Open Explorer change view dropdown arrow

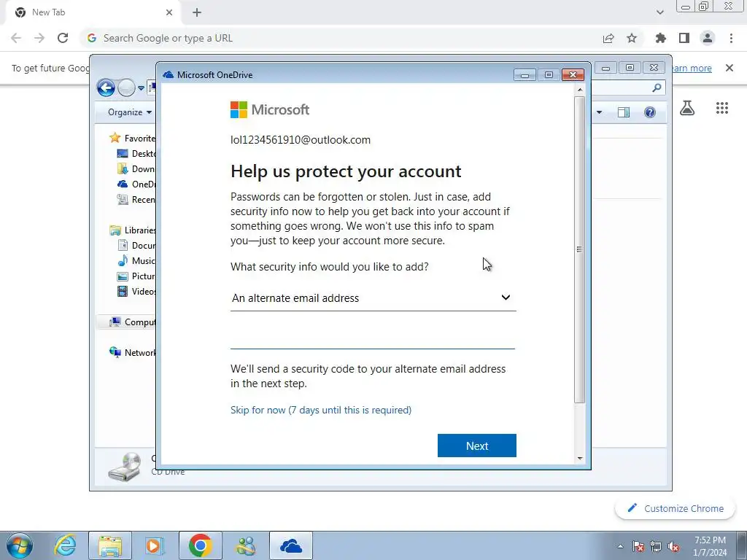coord(600,112)
